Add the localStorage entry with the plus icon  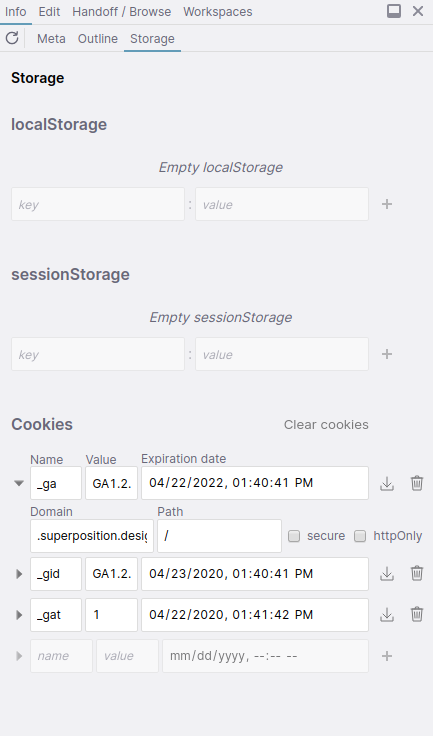click(387, 204)
